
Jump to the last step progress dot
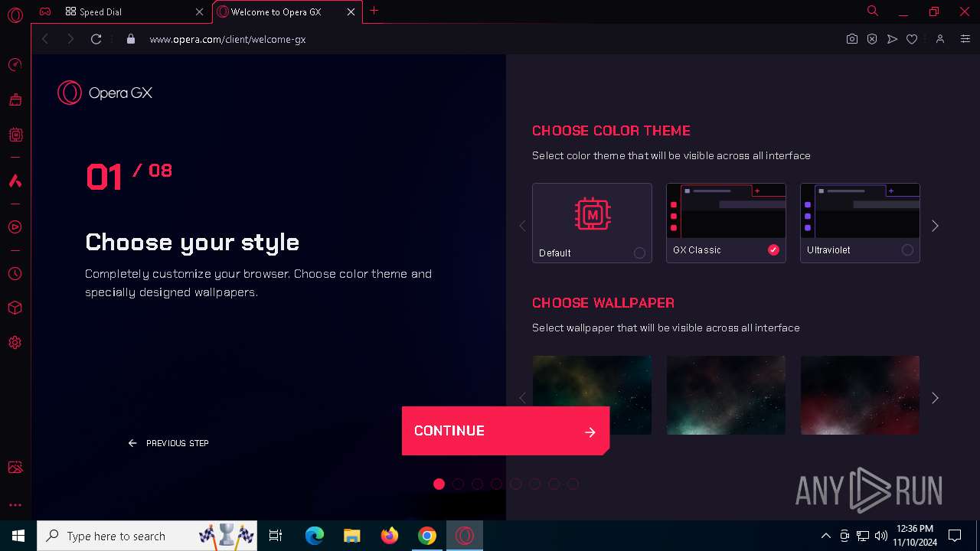tap(573, 484)
